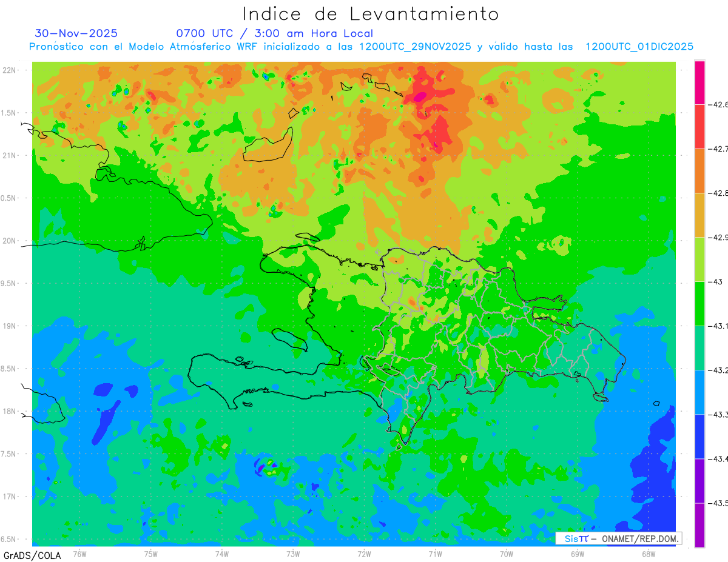The width and height of the screenshot is (728, 562).
Task: Click the 'Pronóstico con el Modelo Atmósferico WRF' line
Action: [x=361, y=47]
